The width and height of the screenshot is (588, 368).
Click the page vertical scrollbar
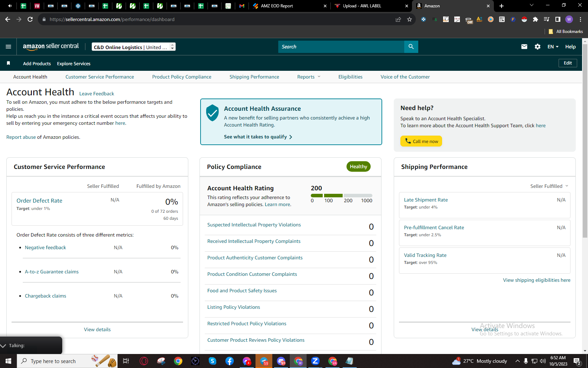pyautogui.click(x=585, y=140)
